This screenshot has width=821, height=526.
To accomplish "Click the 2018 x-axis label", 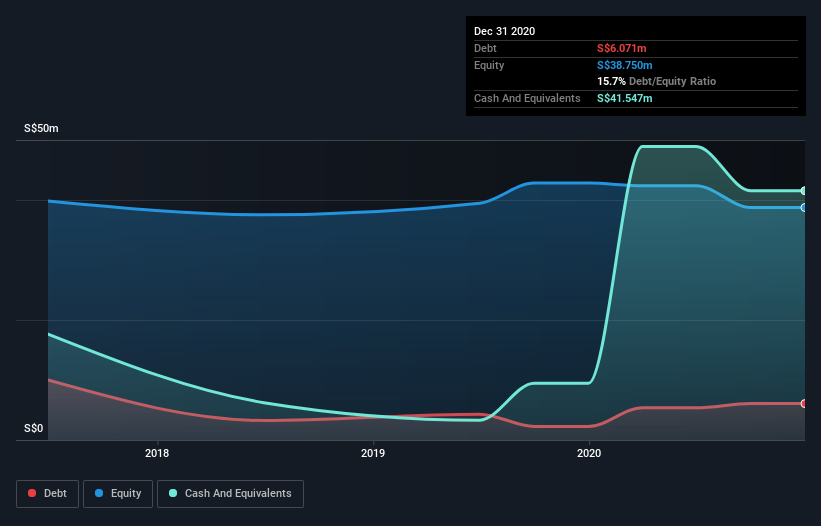I will (157, 453).
